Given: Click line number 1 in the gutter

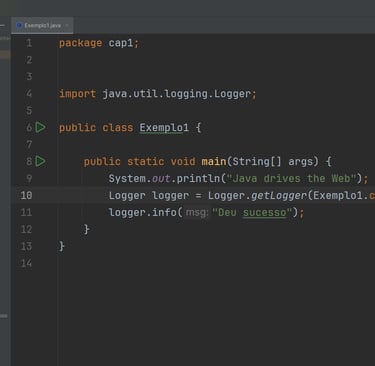Looking at the screenshot, I should (x=29, y=43).
